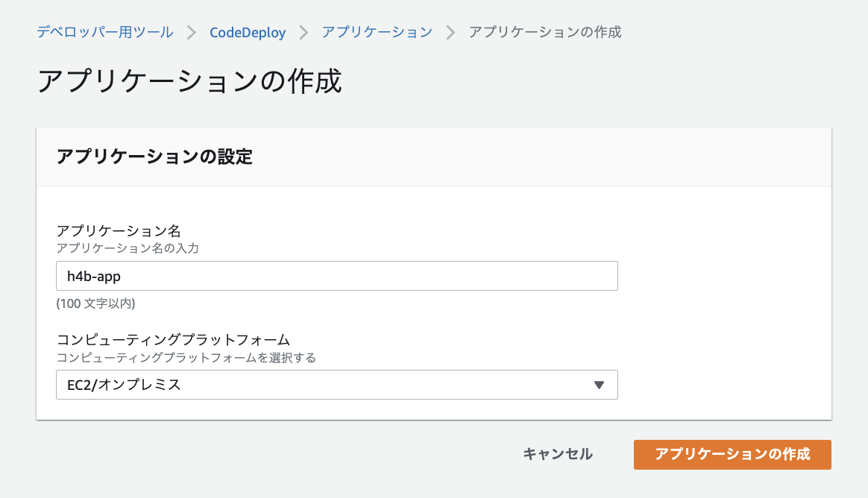Navigate to アプリケーション via the breadcrumb

tap(377, 32)
